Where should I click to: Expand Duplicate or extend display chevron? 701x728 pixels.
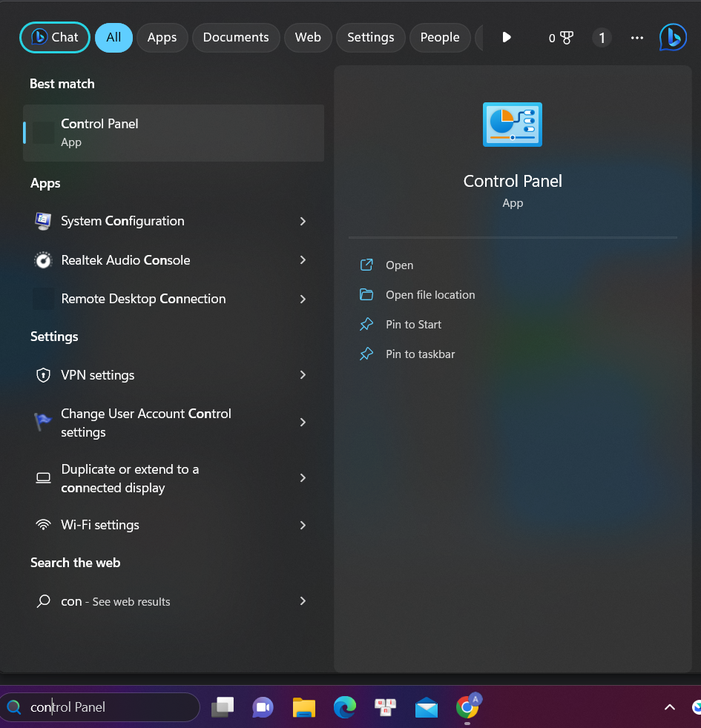303,477
